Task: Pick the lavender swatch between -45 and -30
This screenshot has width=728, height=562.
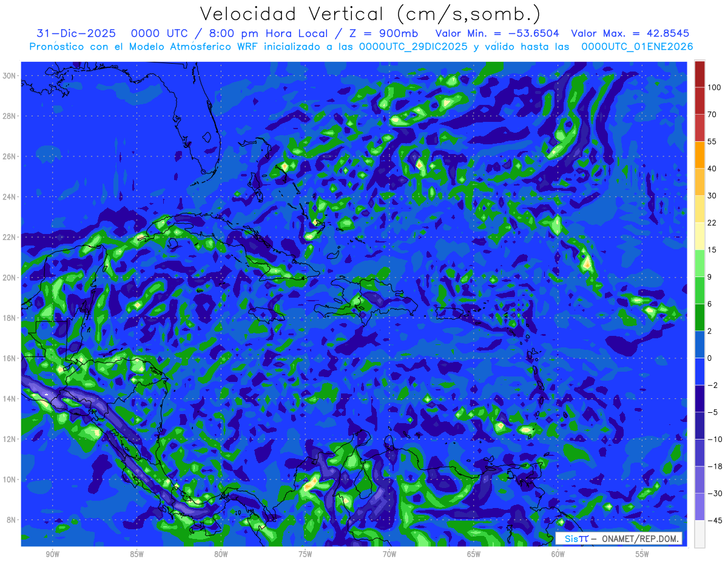Action: click(699, 507)
